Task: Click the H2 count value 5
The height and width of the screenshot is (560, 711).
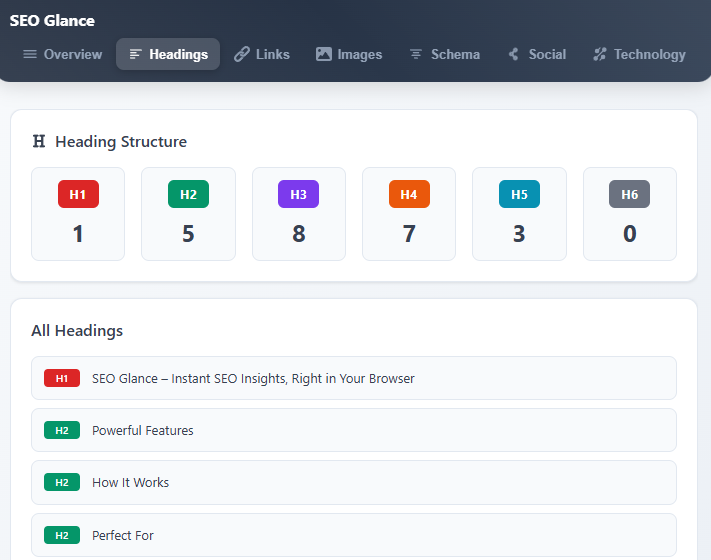Action: coord(188,234)
